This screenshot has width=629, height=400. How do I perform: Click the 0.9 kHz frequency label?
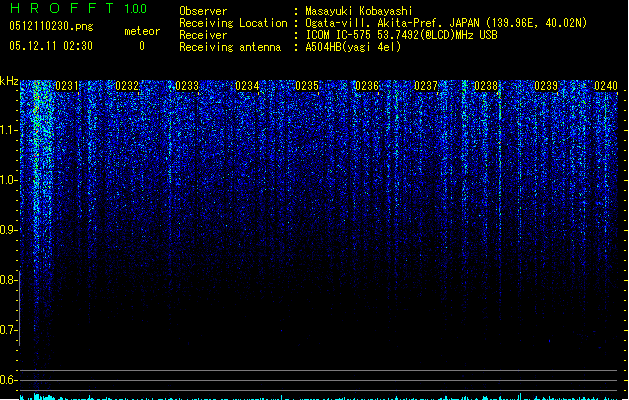coord(8,230)
